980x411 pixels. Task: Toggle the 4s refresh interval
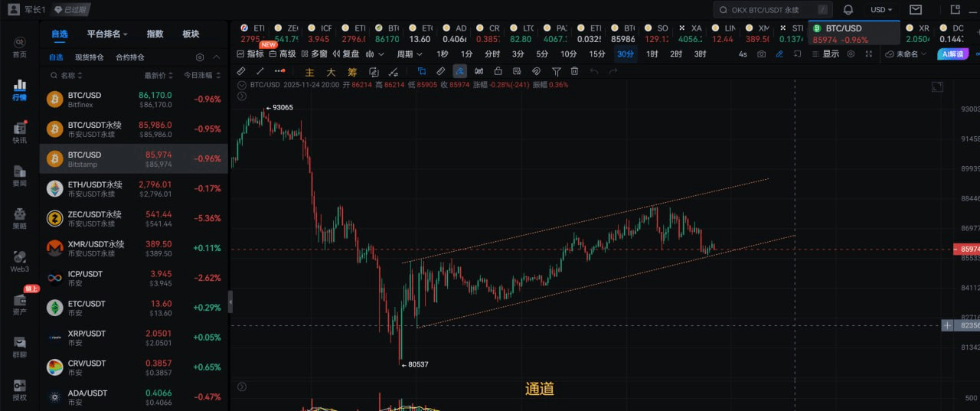click(743, 54)
